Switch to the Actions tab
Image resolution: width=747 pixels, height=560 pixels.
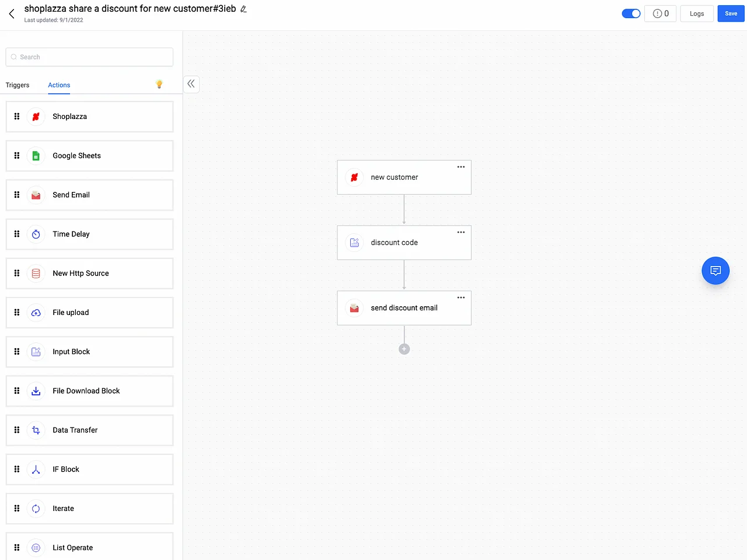click(x=58, y=85)
